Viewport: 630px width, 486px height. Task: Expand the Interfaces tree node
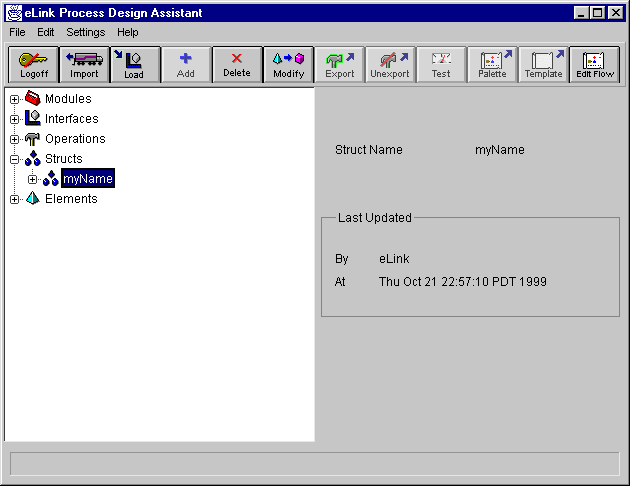(14, 119)
